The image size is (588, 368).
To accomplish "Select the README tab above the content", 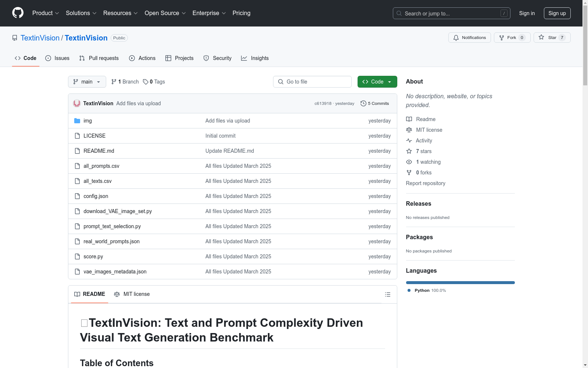I will point(90,294).
